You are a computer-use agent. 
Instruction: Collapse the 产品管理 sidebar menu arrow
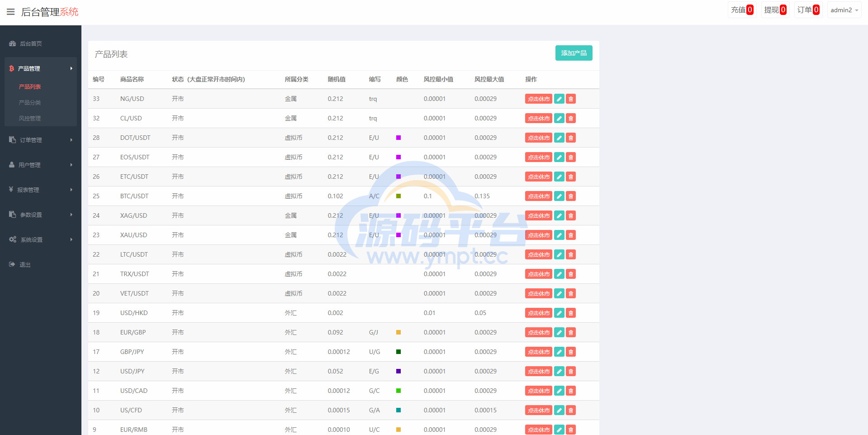[x=71, y=68]
